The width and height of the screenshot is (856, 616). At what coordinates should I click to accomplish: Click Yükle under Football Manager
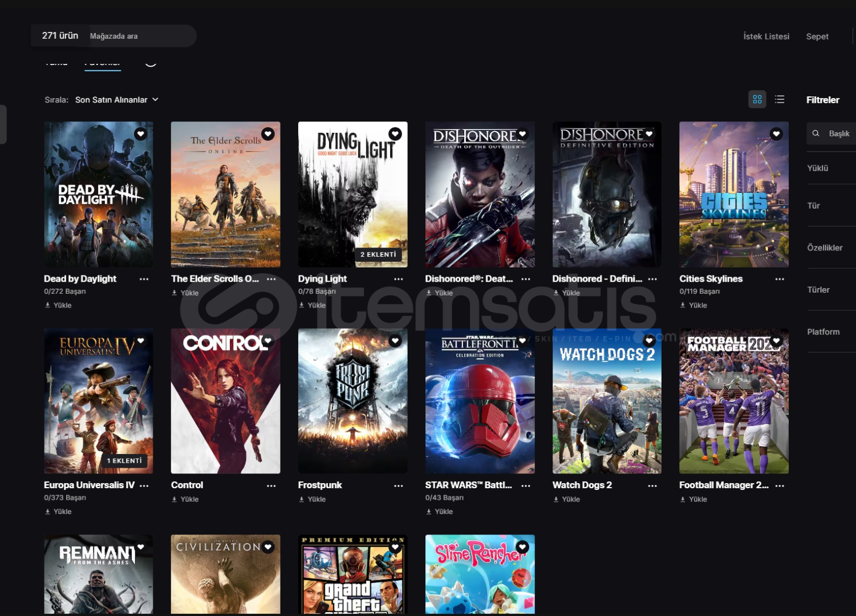click(693, 499)
